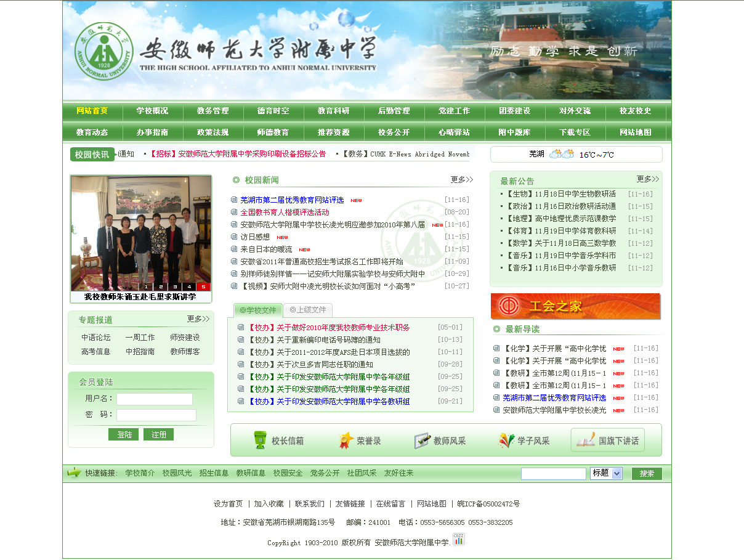Click the 搜索 search button
The height and width of the screenshot is (560, 744).
tap(647, 474)
